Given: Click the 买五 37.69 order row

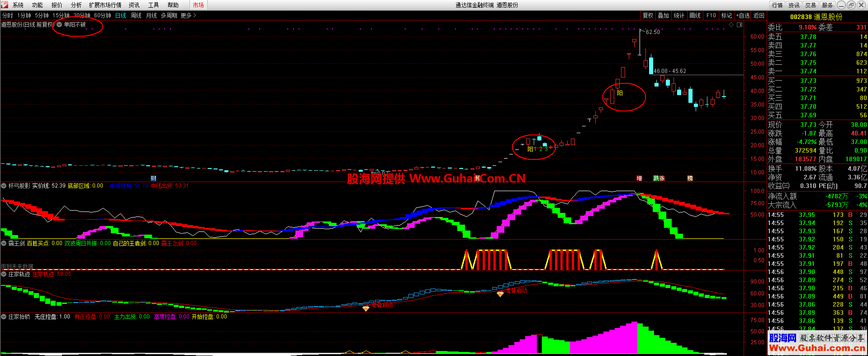Looking at the screenshot, I should (817, 115).
